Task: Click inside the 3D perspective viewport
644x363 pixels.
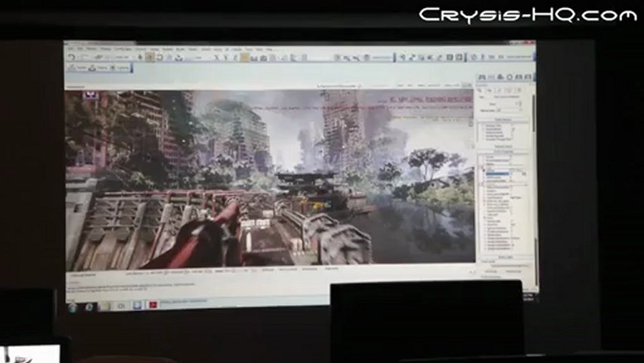Action: (x=269, y=178)
